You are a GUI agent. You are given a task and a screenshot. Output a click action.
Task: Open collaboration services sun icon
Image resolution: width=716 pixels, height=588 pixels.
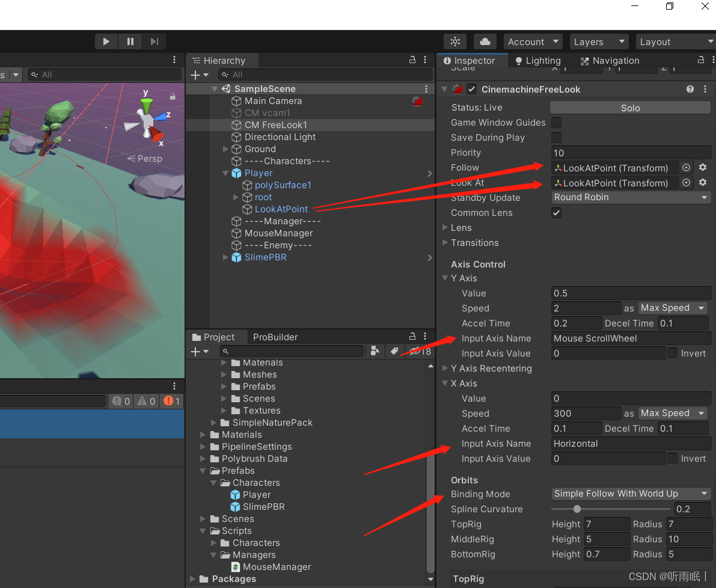pos(455,41)
